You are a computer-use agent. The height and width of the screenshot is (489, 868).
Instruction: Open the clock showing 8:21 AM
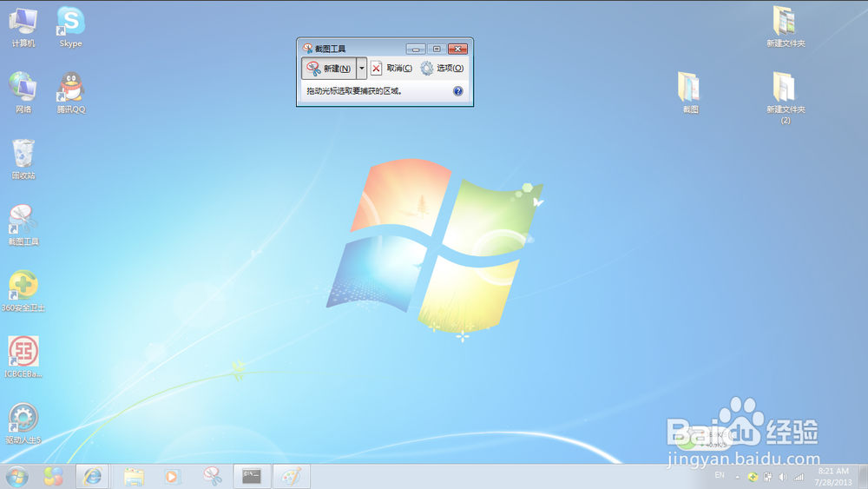click(833, 477)
